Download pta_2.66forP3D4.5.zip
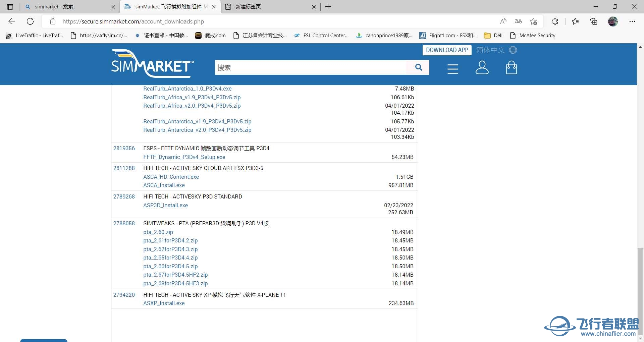The width and height of the screenshot is (644, 342). [x=170, y=266]
